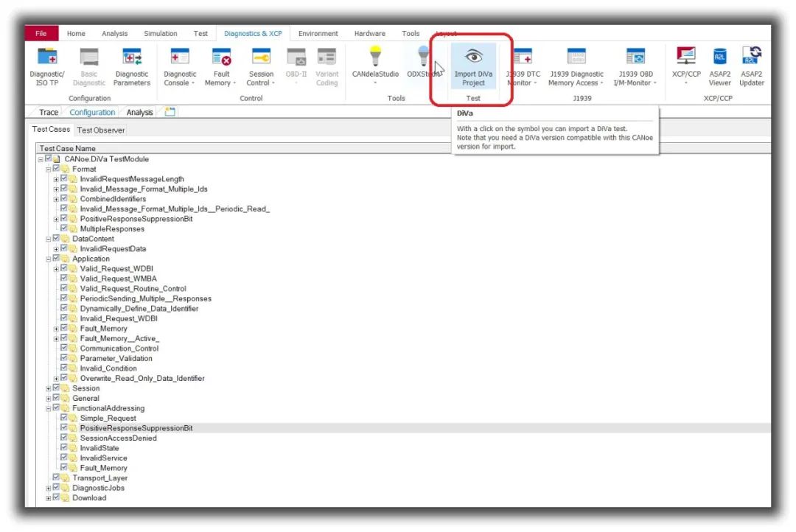This screenshot has width=796, height=532.
Task: Open Session Control
Action: [261, 66]
